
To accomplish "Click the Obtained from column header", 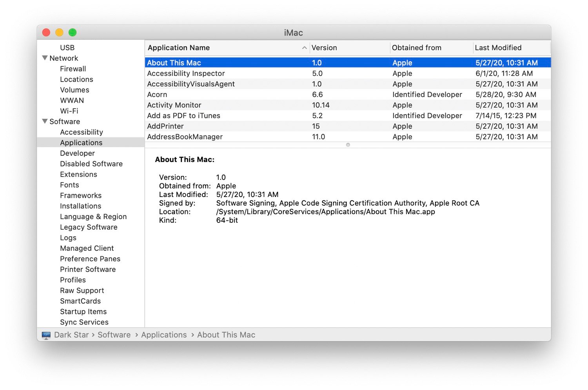I will pyautogui.click(x=416, y=47).
